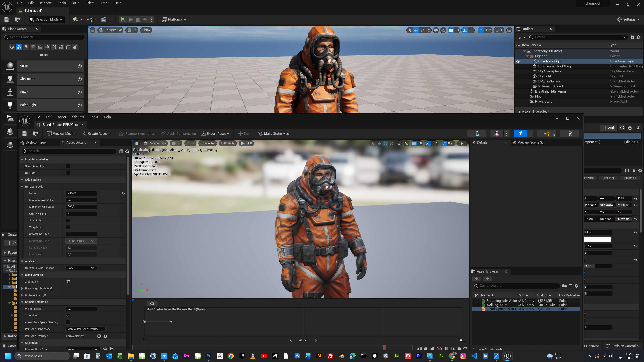Hide DirectionalLight using its eye icon
The width and height of the screenshot is (644, 362).
518,61
